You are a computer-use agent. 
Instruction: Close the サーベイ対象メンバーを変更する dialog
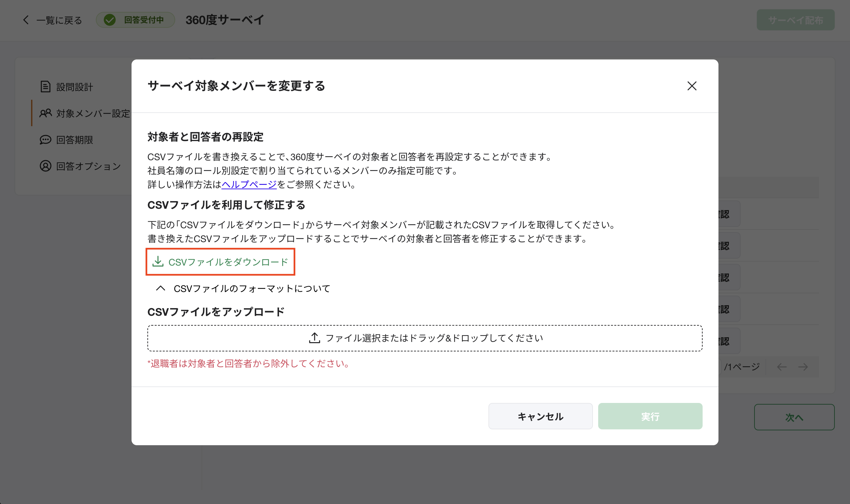pyautogui.click(x=692, y=86)
